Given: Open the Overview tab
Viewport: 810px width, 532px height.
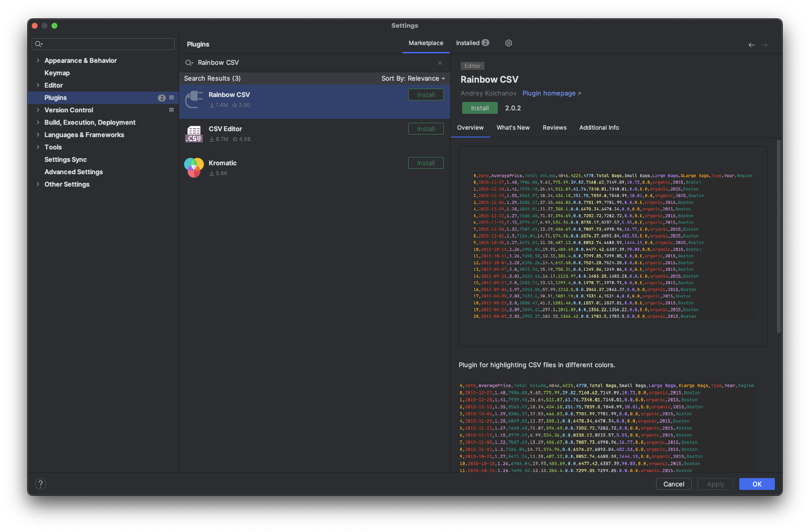Looking at the screenshot, I should click(470, 128).
